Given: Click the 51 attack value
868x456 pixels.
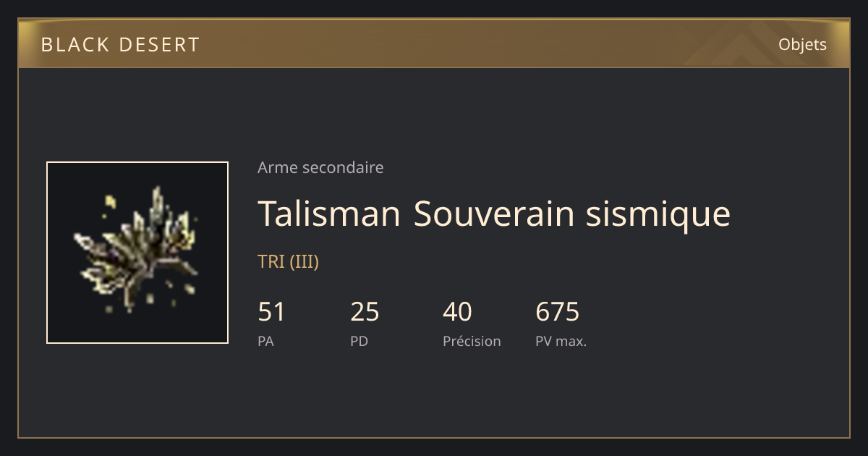Looking at the screenshot, I should 272,312.
